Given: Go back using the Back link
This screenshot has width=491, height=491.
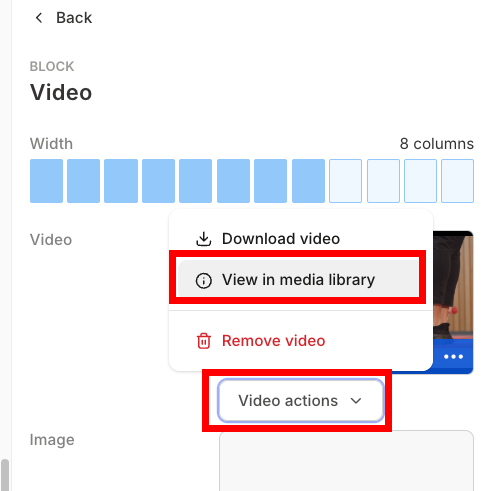Looking at the screenshot, I should point(63,18).
